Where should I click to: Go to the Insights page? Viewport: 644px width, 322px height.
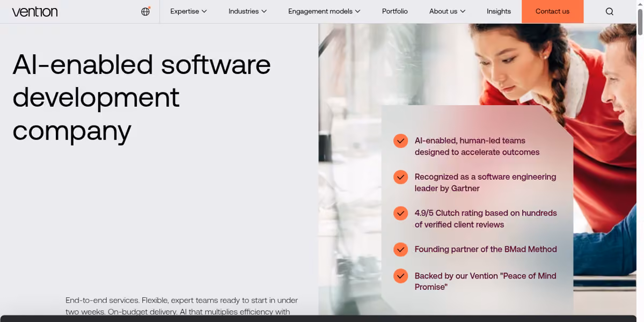(499, 11)
